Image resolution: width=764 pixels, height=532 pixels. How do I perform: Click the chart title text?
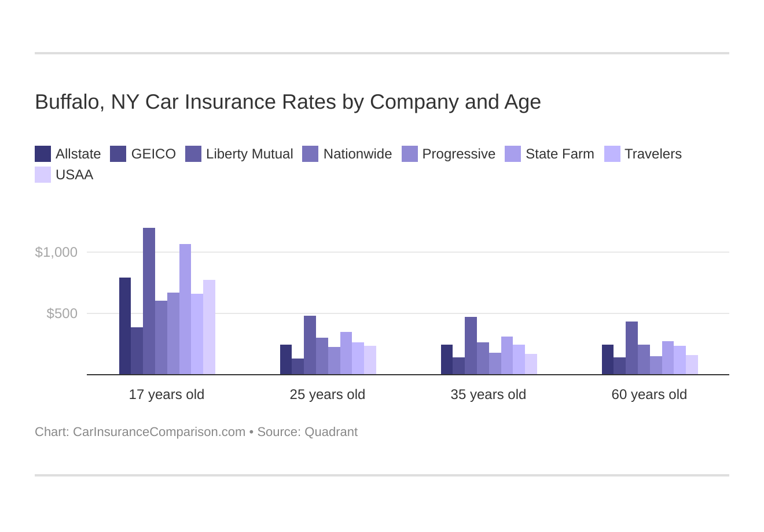288,102
